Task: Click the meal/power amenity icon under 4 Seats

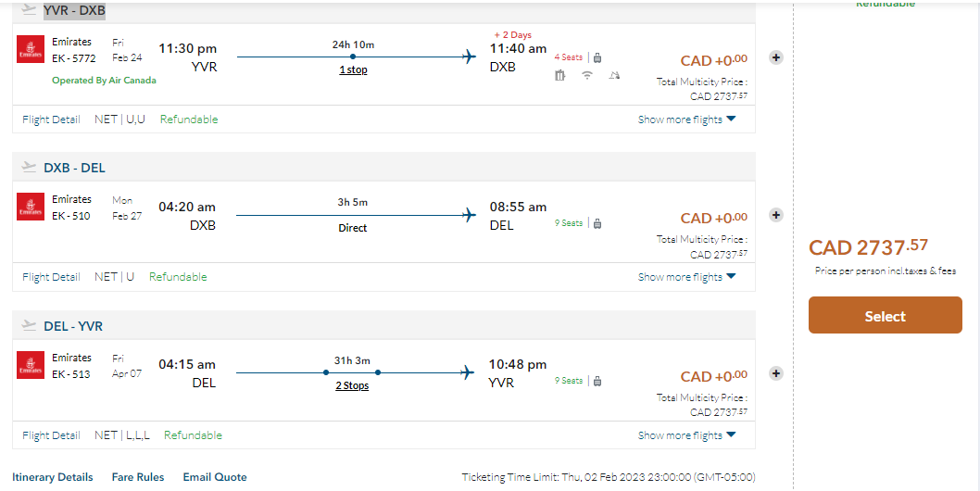Action: [560, 76]
